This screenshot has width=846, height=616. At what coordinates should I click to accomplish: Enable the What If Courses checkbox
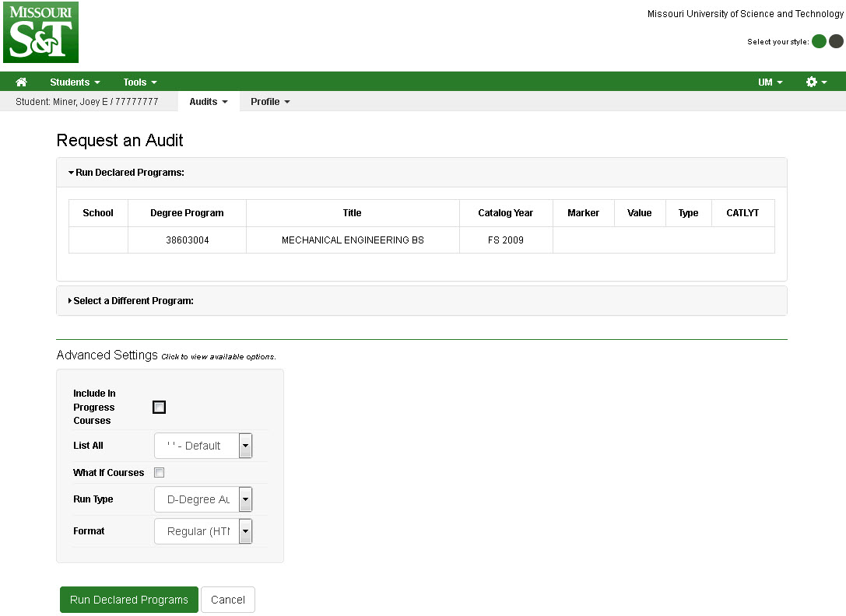point(160,473)
